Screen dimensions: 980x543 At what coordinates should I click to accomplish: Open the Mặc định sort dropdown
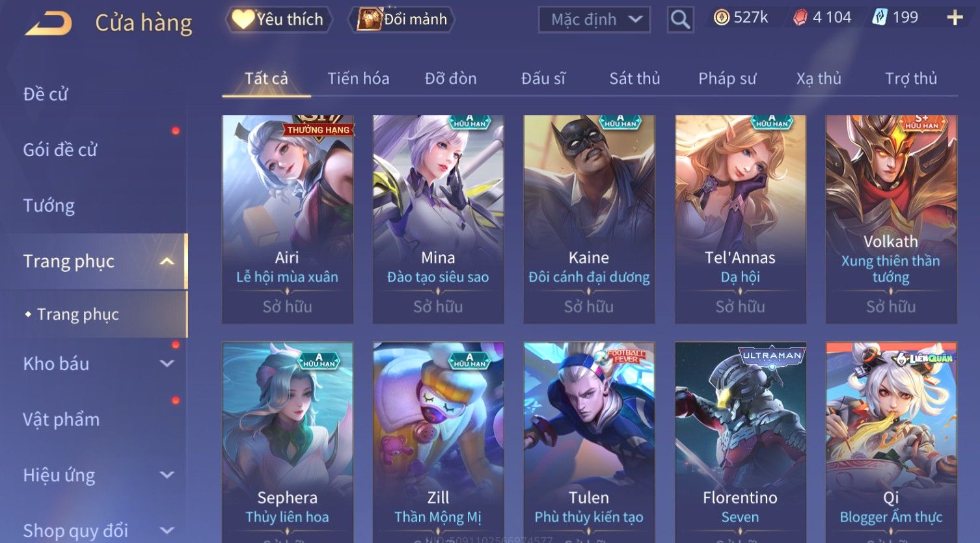(594, 20)
